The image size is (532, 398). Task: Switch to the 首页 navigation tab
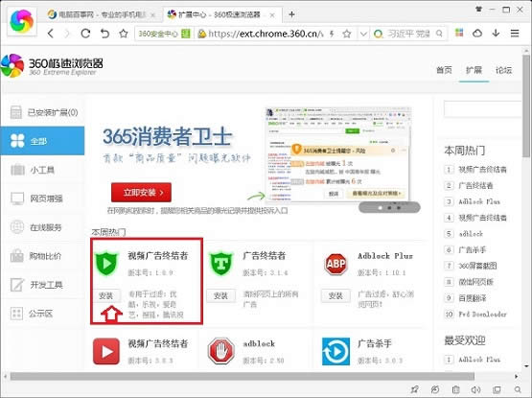444,70
